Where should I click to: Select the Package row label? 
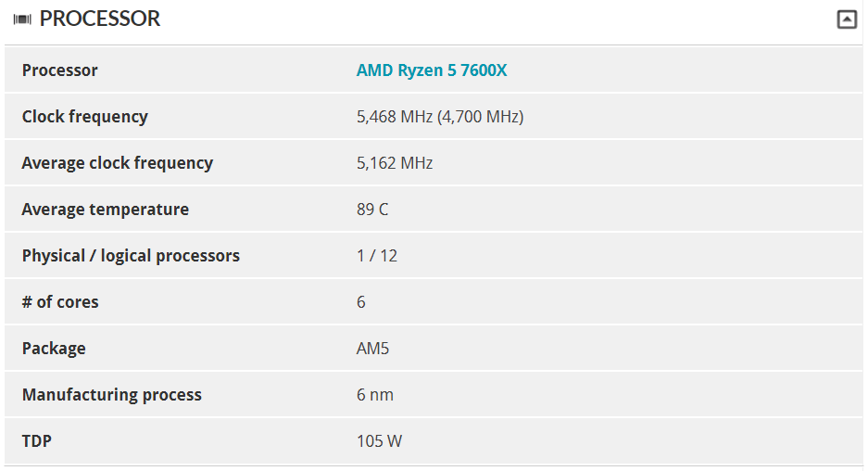(x=54, y=349)
